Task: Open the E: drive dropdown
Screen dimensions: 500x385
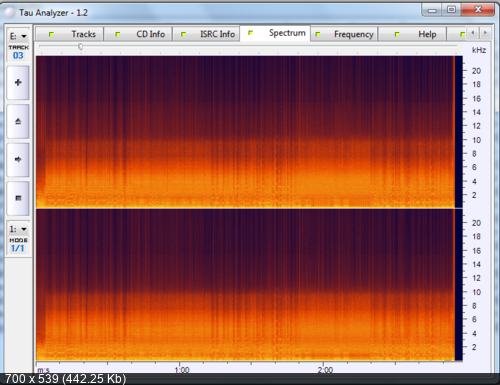Action: 18,36
